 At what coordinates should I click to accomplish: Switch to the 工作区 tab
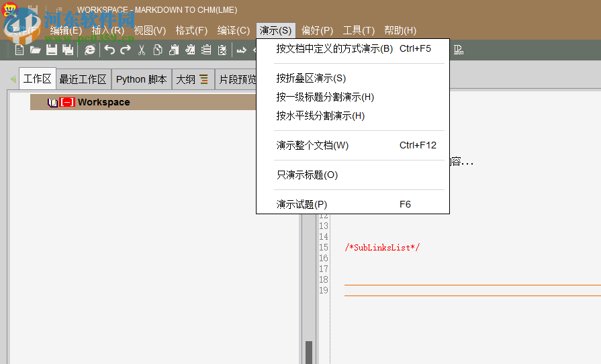37,79
